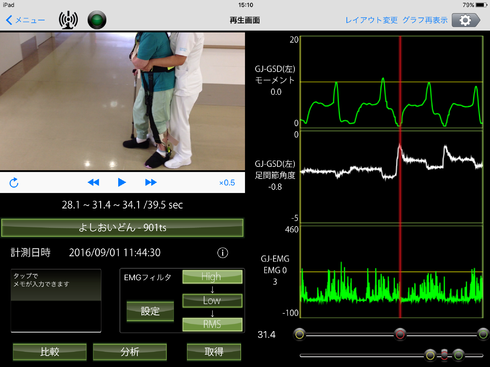Tap the 2016/09/01 11:44:30 timestamp
Image resolution: width=490 pixels, height=367 pixels.
pos(115,253)
